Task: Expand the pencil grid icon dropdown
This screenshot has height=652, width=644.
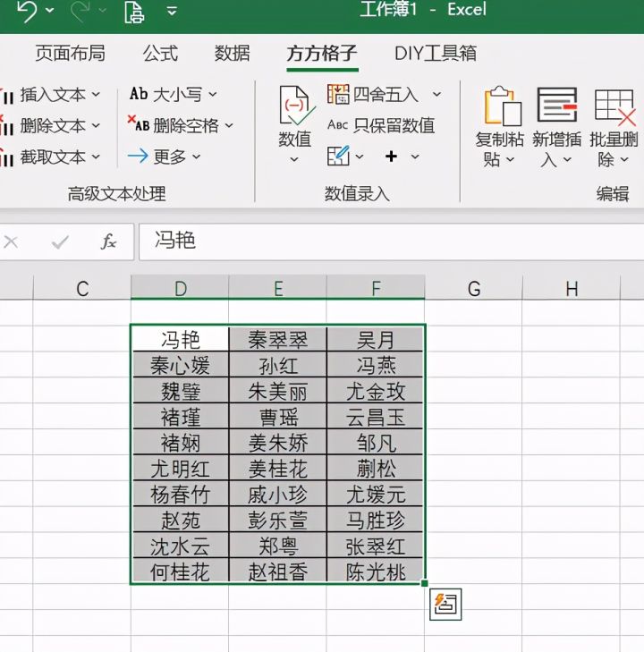Action: tap(360, 157)
